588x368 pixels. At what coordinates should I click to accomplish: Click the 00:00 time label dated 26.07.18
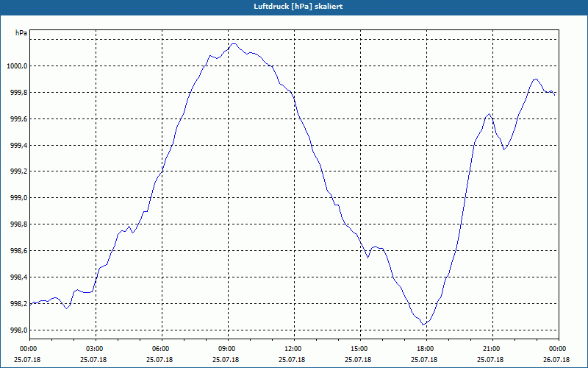click(556, 349)
